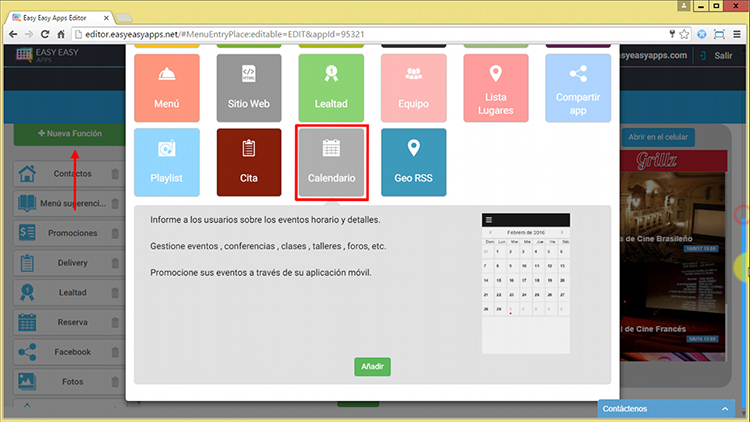Close the Easy Easy Apps Editor tab
750x422 pixels.
(106, 18)
